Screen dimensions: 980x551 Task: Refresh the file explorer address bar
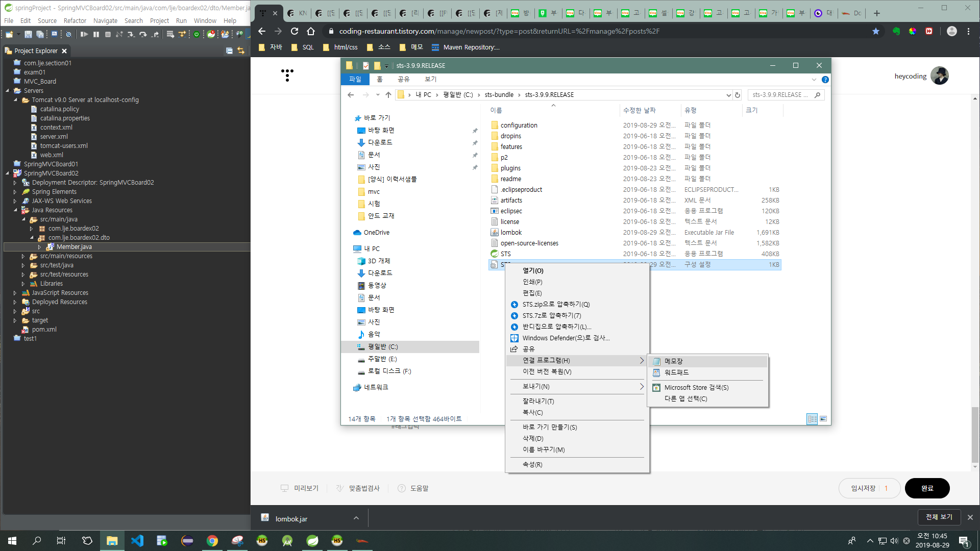[737, 95]
